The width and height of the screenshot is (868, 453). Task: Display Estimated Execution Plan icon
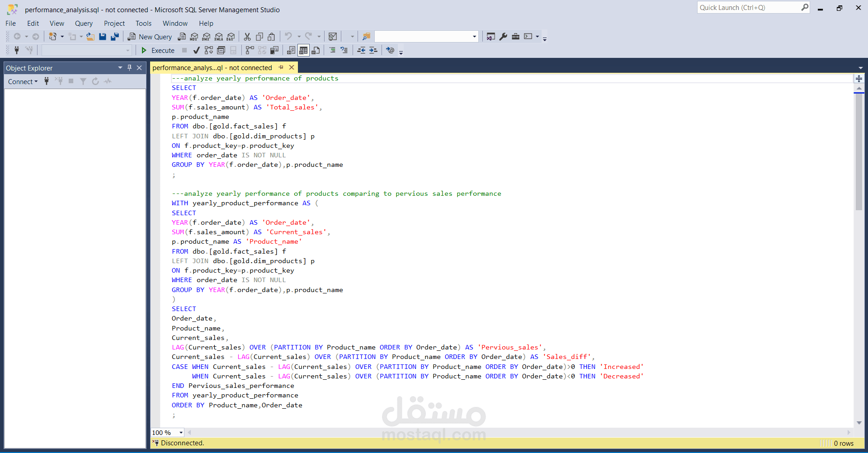tap(208, 50)
